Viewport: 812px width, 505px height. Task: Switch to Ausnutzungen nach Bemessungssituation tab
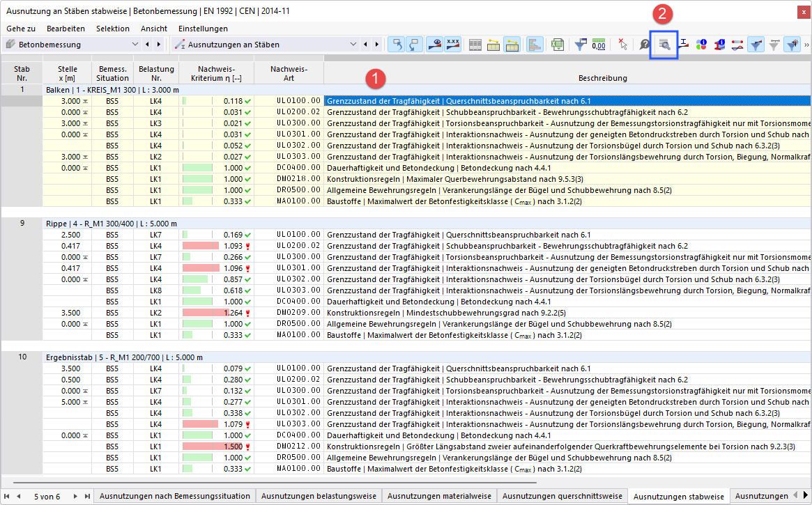click(x=174, y=496)
